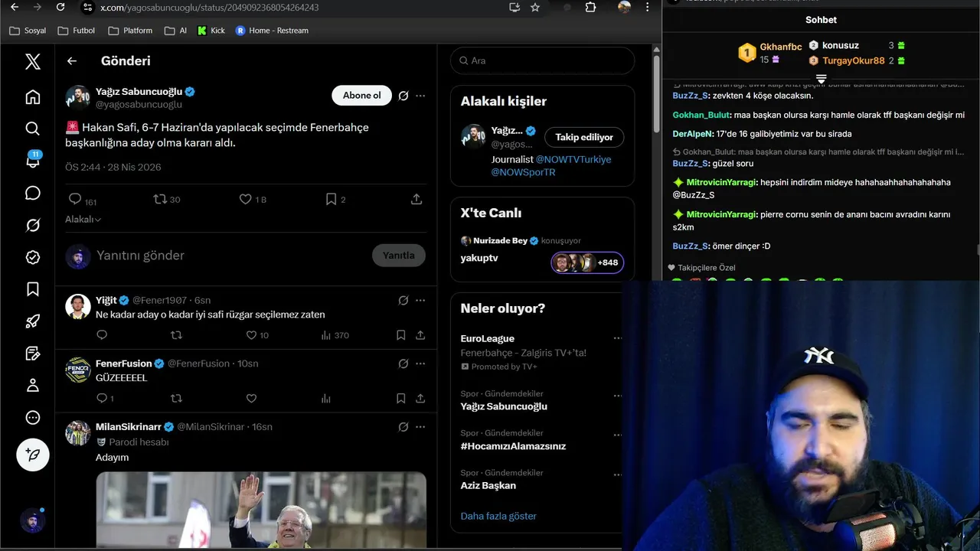The width and height of the screenshot is (980, 551).
Task: Open more menu for Yağız Sabuncuoğlu trend
Action: pyautogui.click(x=617, y=396)
